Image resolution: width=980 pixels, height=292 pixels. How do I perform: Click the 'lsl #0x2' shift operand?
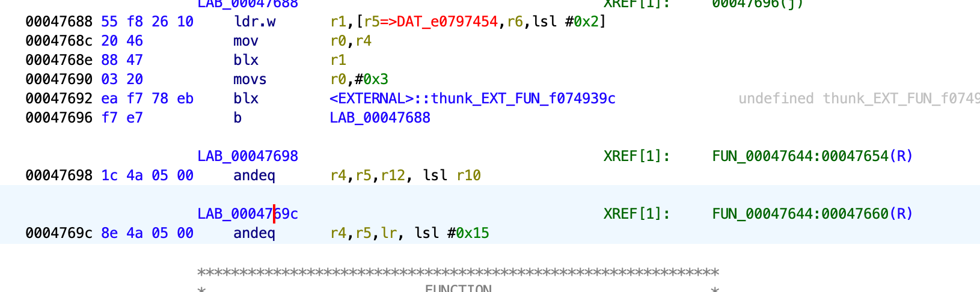(566, 22)
